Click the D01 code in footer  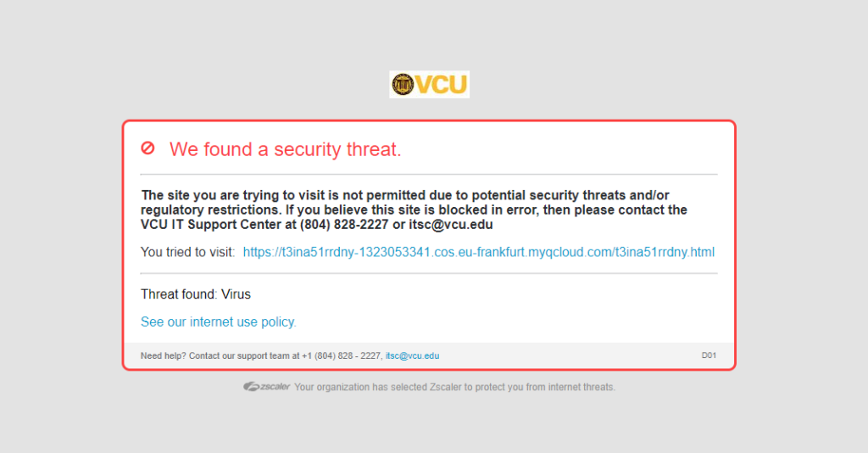click(x=709, y=356)
